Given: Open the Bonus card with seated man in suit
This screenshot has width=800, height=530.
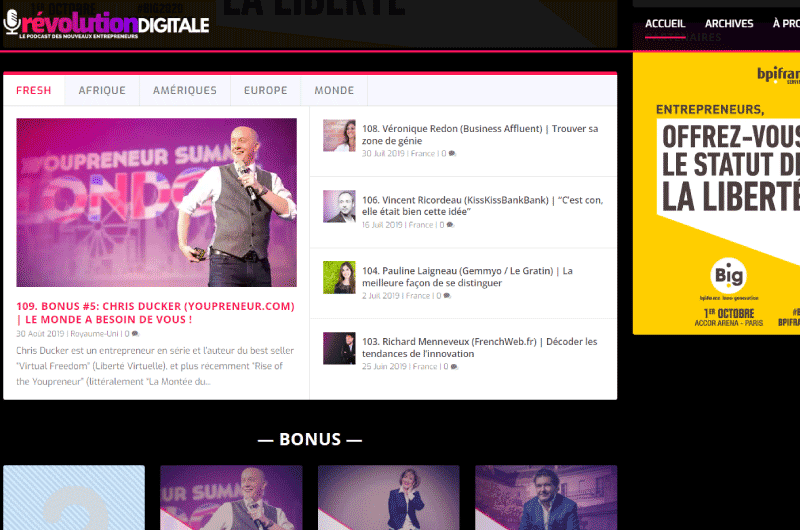Looking at the screenshot, I should 546,497.
